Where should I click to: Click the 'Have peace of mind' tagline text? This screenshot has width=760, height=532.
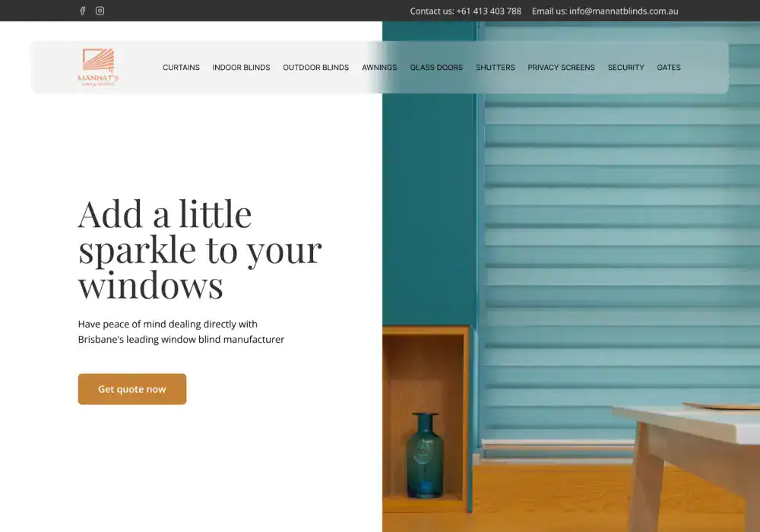[181, 331]
